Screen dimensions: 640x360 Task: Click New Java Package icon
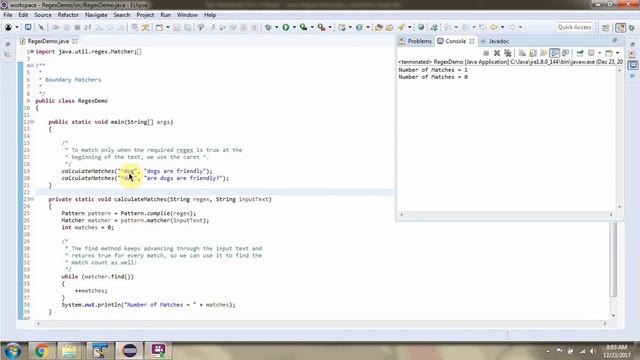(x=342, y=27)
